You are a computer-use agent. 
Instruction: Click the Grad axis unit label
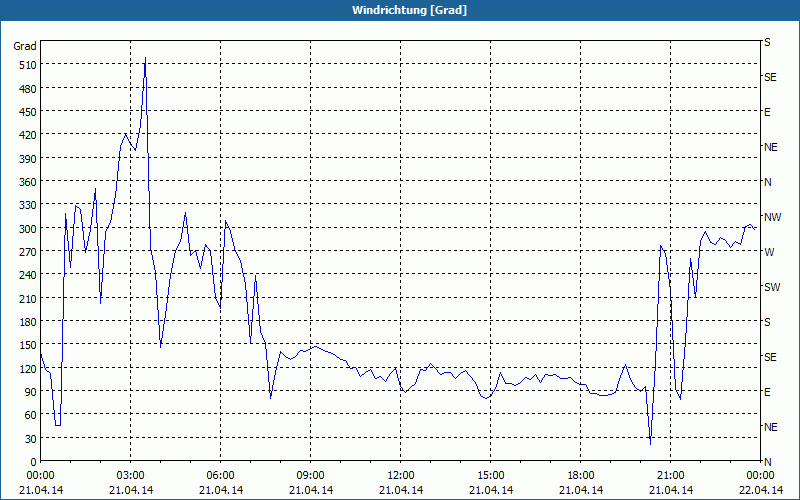[x=24, y=46]
